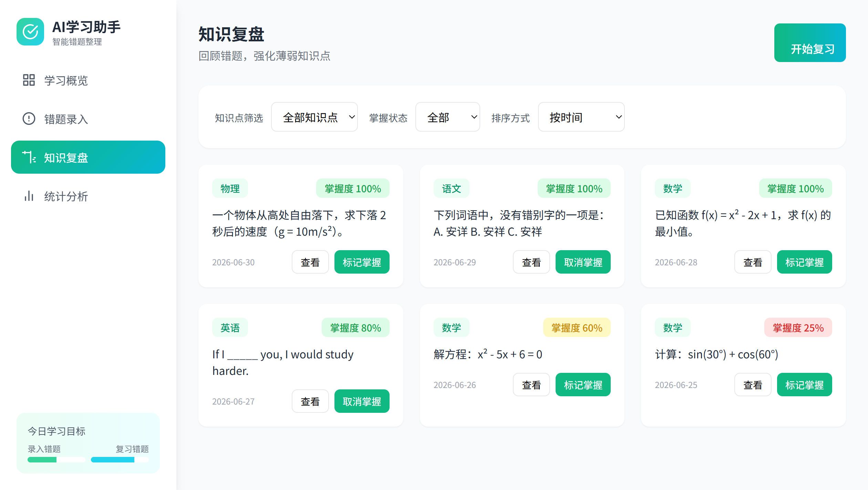Click 查看 on the 物理 free-fall card
Viewport: 868px width, 490px height.
[310, 262]
